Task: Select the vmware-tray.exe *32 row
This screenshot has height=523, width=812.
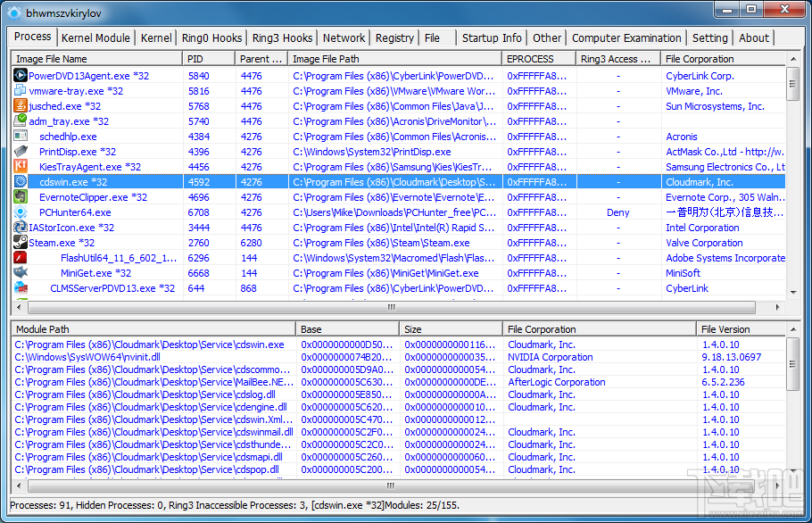Action: click(399, 91)
